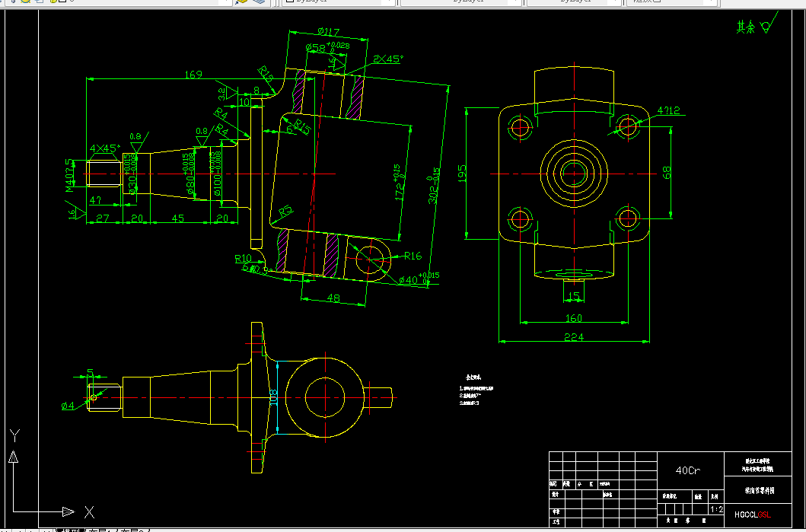Select the 40Cr material text

click(x=688, y=470)
